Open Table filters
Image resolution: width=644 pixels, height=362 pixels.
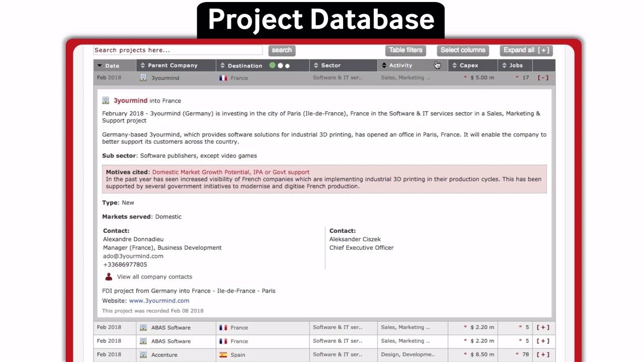point(406,50)
